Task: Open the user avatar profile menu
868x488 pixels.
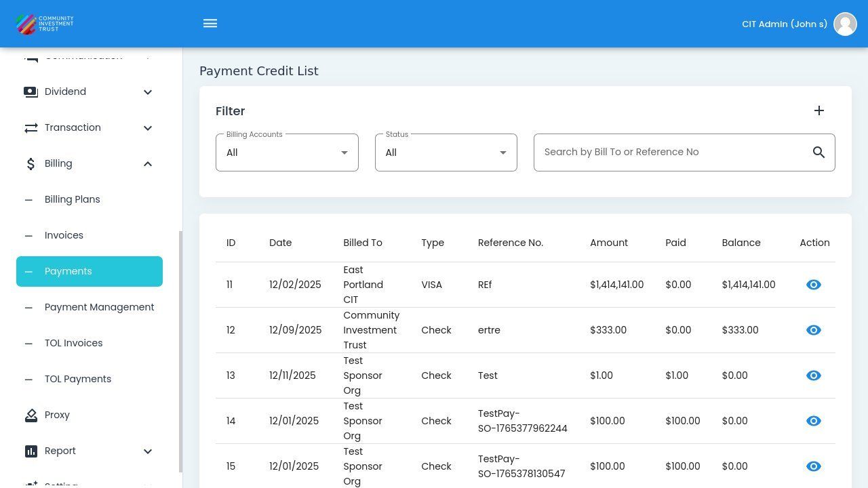Action: point(845,24)
